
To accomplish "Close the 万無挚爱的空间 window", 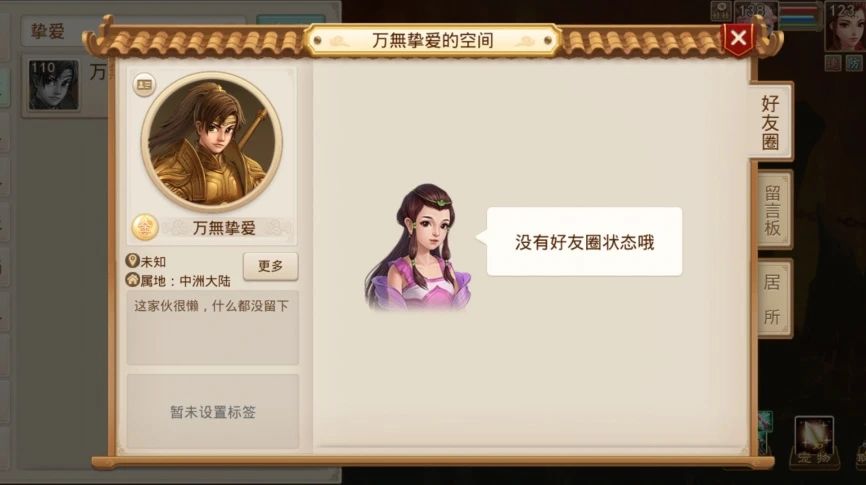I will (738, 39).
